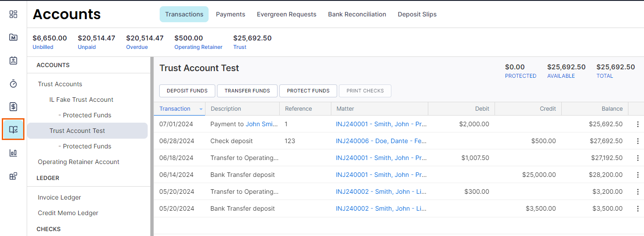The image size is (644, 236).
Task: Open the three-dot menu for 07/01/2024 transaction
Action: coord(638,124)
